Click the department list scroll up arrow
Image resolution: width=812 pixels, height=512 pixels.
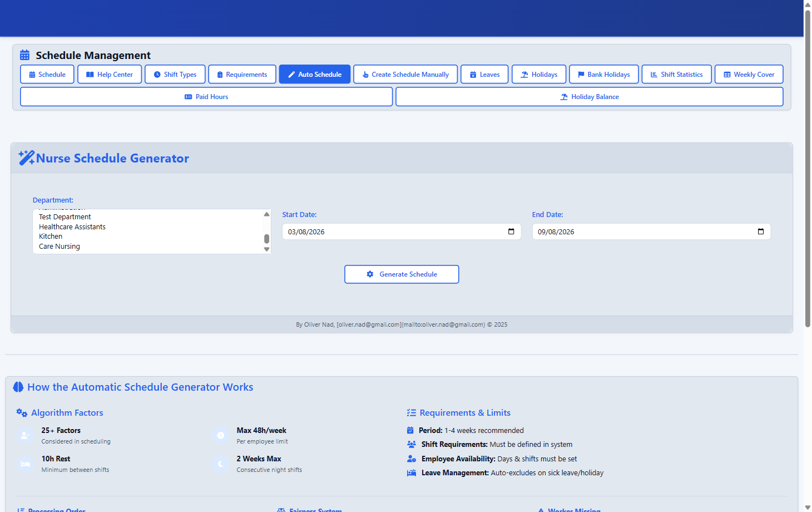pos(266,214)
